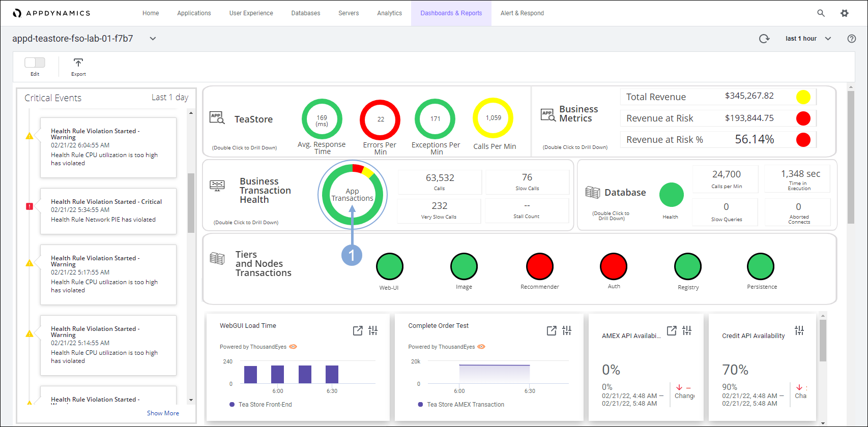Open Complete Order Test filter settings icon
Image resolution: width=868 pixels, height=427 pixels.
pyautogui.click(x=567, y=331)
